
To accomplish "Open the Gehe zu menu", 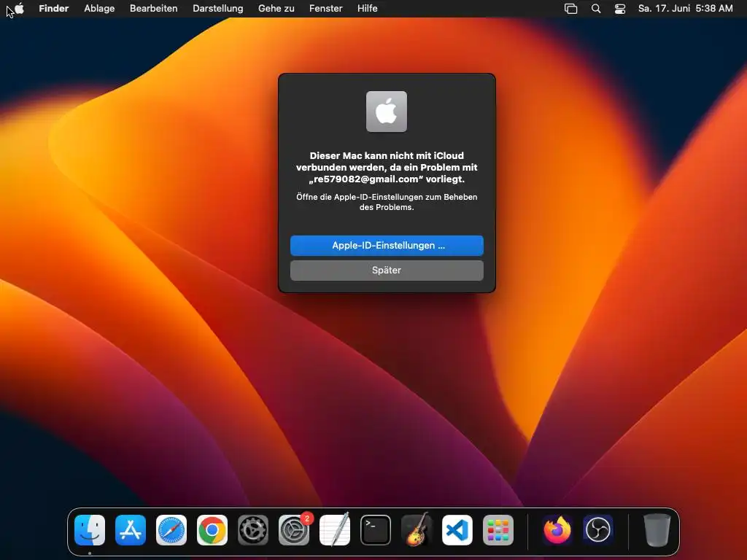I will coord(276,8).
